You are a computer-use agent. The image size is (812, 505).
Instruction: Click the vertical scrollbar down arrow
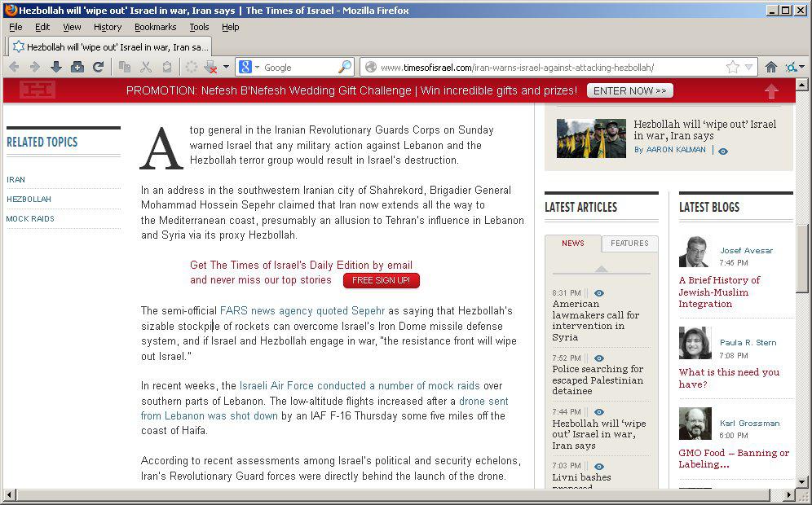tap(801, 481)
